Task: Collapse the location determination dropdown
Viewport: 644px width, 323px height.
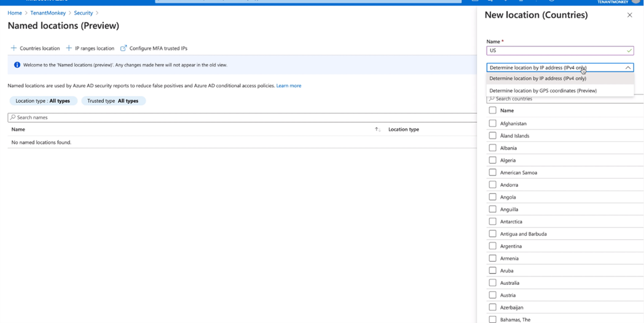Action: (628, 68)
